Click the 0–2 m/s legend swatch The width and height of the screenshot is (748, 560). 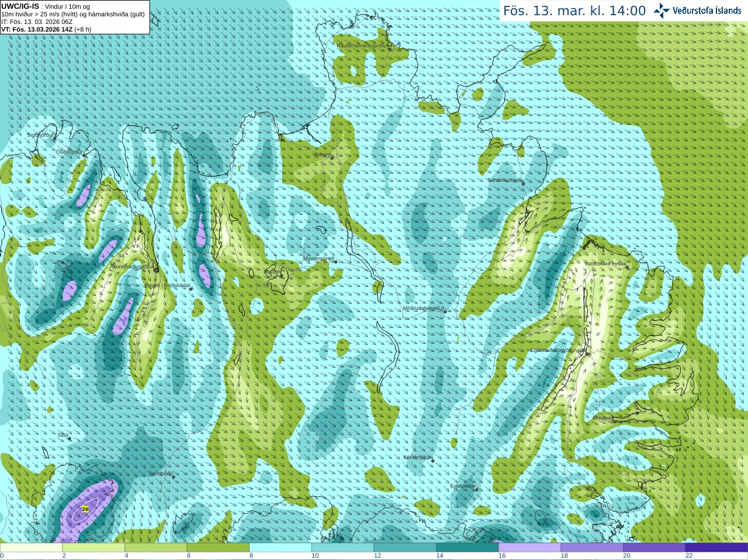pyautogui.click(x=31, y=548)
